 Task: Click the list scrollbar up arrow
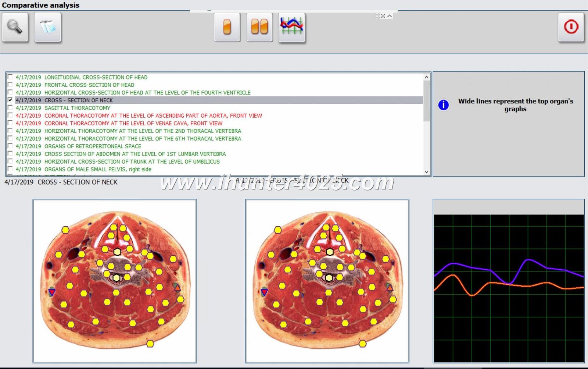(x=427, y=77)
